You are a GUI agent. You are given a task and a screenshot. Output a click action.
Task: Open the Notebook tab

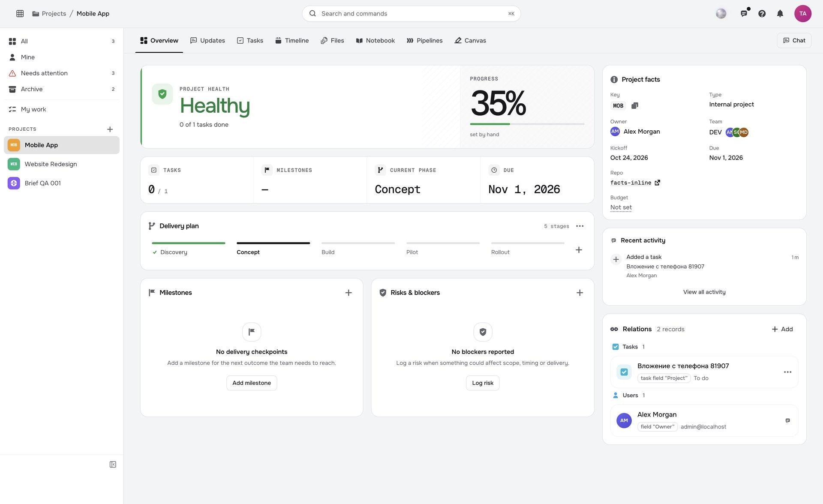pos(375,40)
